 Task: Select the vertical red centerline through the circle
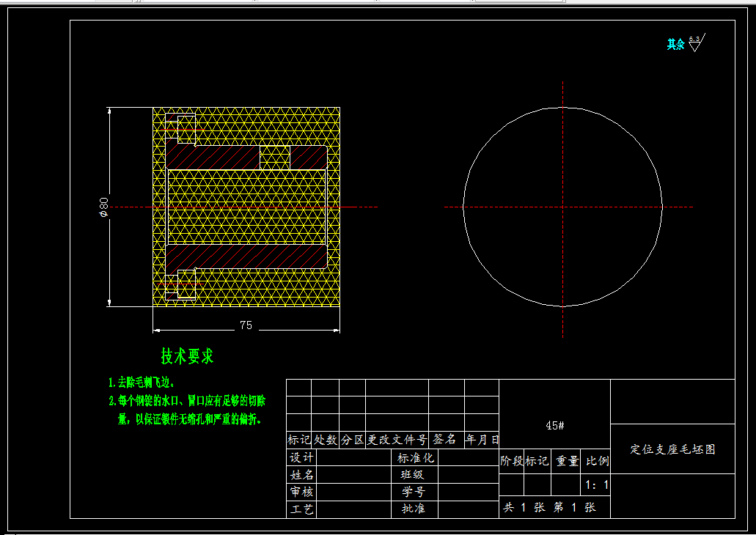[x=562, y=209]
